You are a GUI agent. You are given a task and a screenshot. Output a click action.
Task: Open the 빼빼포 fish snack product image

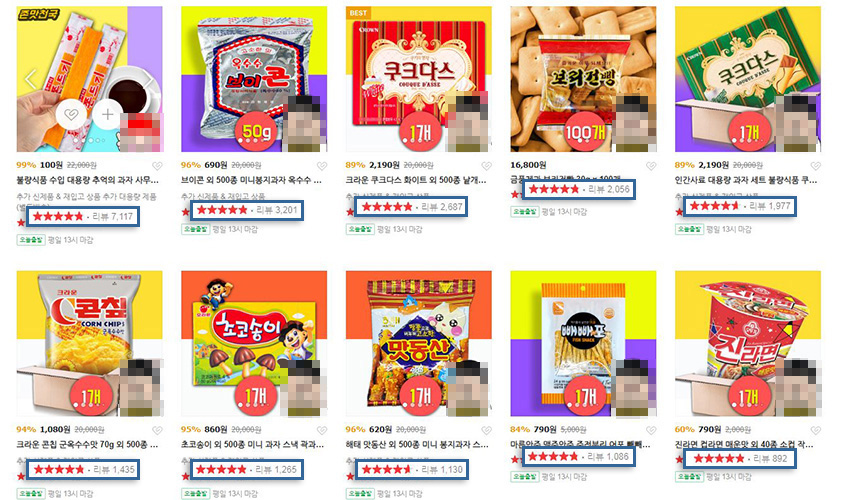[x=583, y=344]
